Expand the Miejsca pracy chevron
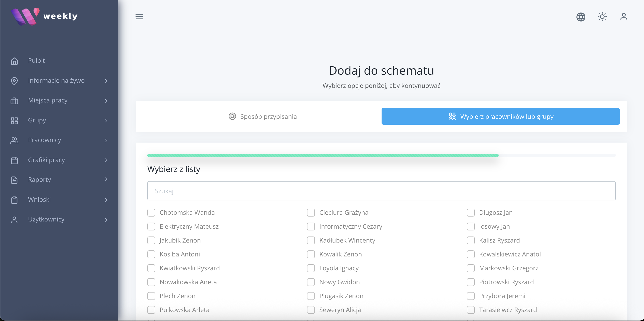The image size is (644, 321). click(106, 101)
